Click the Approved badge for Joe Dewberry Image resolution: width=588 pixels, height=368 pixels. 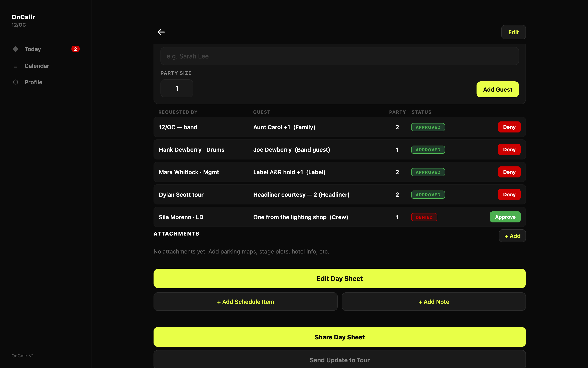click(x=428, y=150)
